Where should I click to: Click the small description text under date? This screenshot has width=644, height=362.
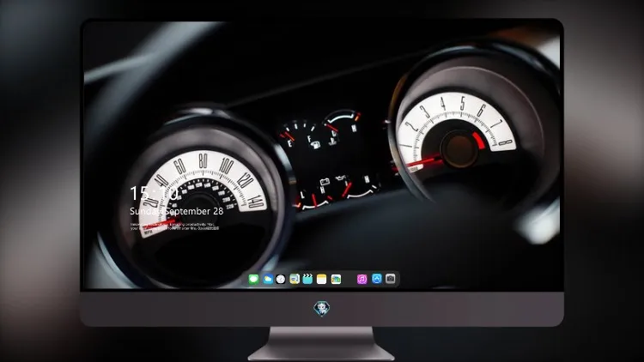pos(174,226)
